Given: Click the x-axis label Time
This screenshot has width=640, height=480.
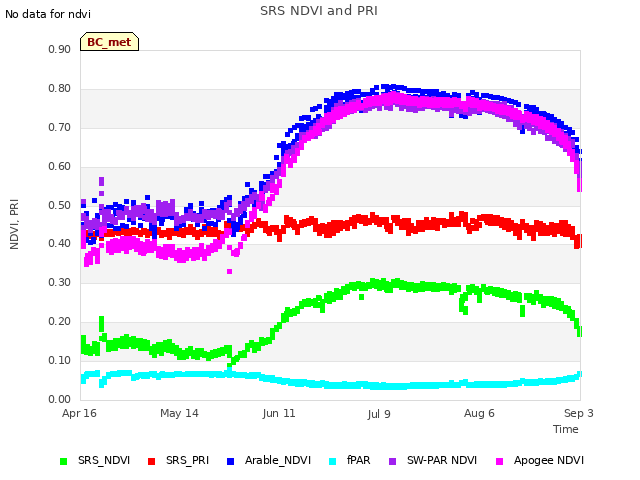Looking at the screenshot, I should (565, 429).
